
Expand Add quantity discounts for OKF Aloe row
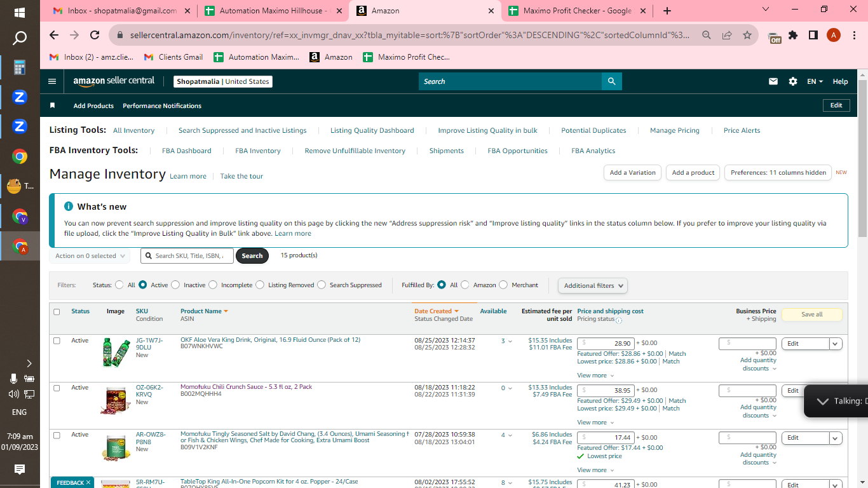click(x=758, y=364)
